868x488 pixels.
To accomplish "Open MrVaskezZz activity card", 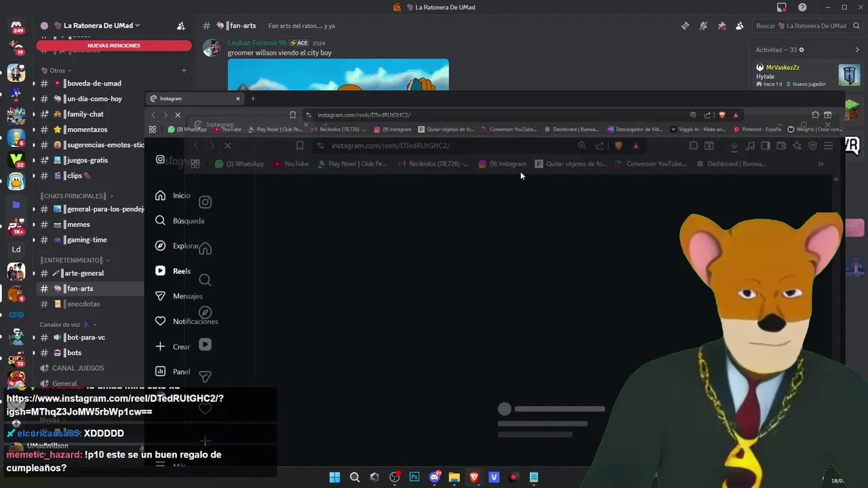I will pyautogui.click(x=808, y=75).
